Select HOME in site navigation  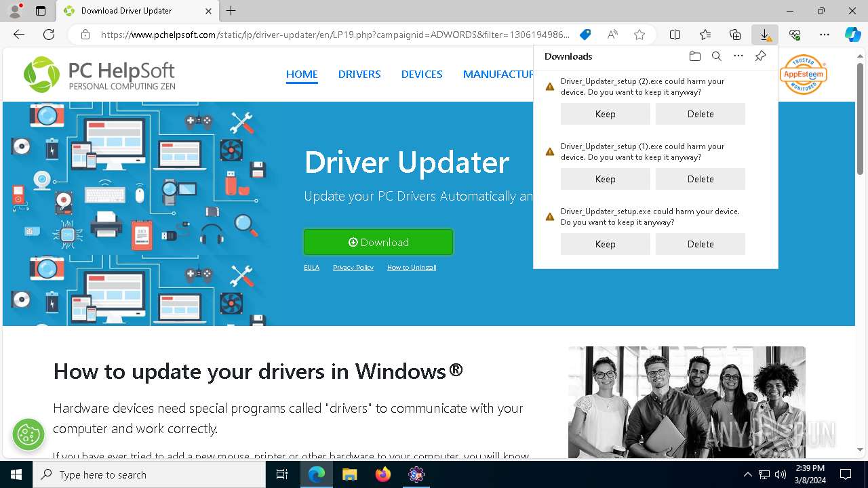pyautogui.click(x=302, y=75)
